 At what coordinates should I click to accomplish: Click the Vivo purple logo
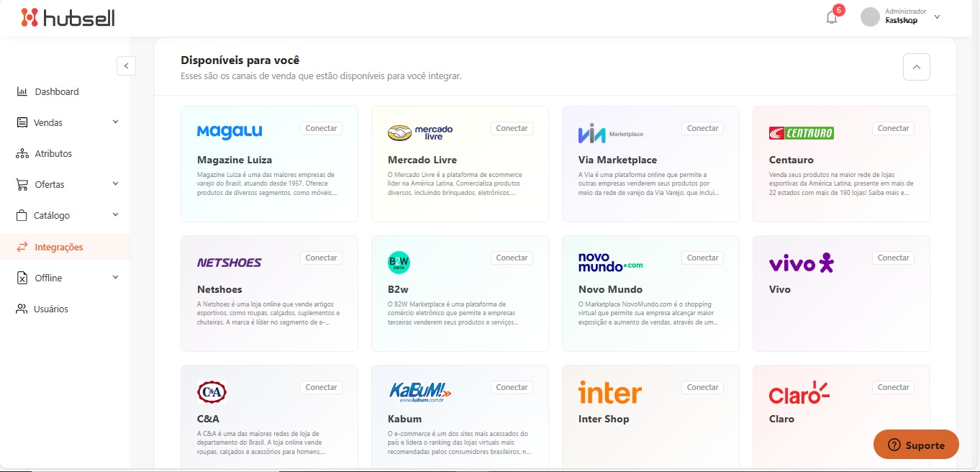[802, 263]
